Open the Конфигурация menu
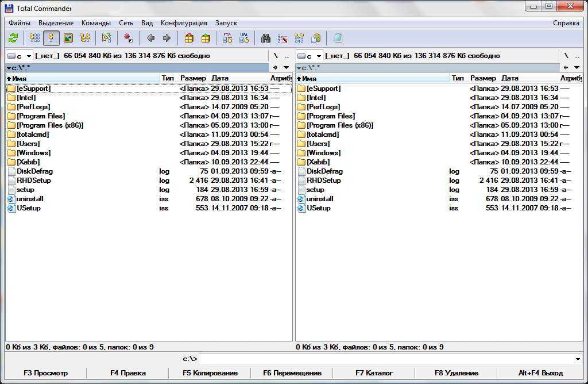Viewport: 588px width, 384px height. [184, 23]
